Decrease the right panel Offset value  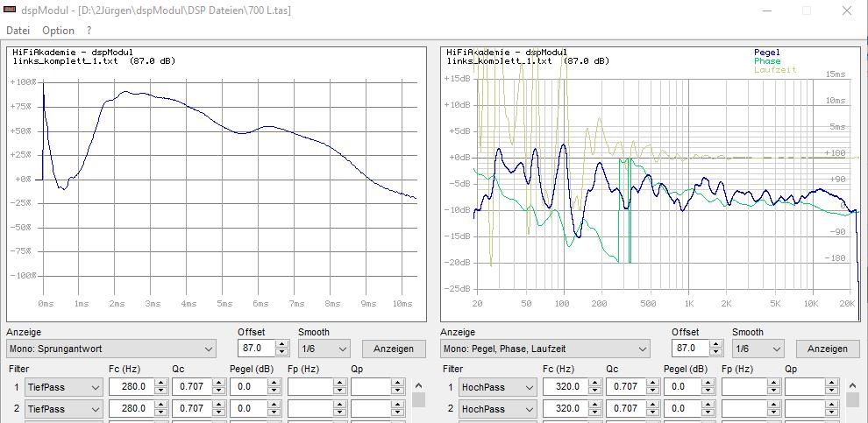tap(715, 353)
